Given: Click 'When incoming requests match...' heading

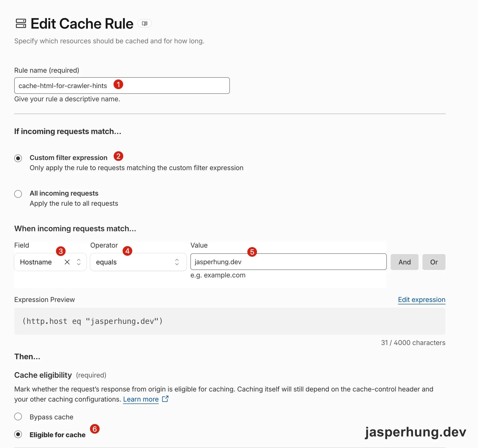Looking at the screenshot, I should (75, 229).
